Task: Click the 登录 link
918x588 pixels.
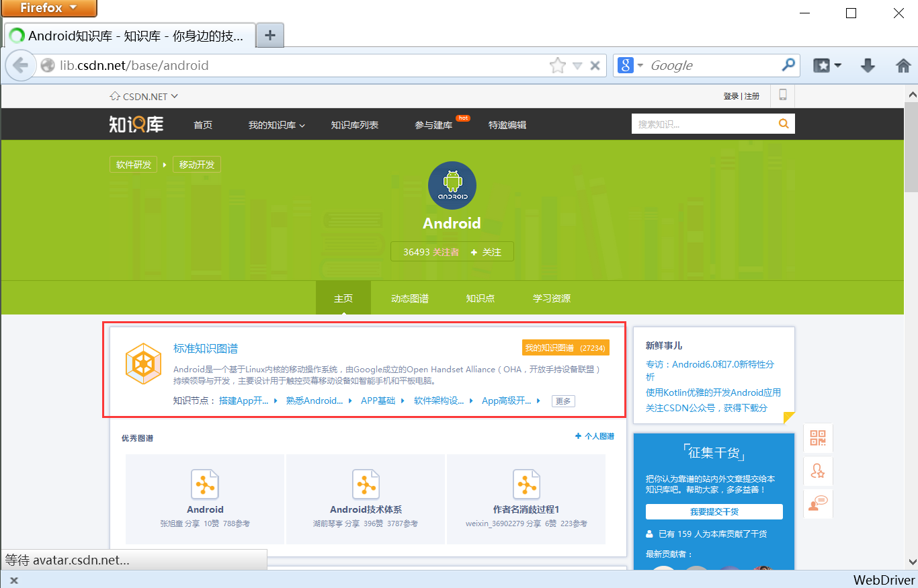Action: tap(731, 96)
